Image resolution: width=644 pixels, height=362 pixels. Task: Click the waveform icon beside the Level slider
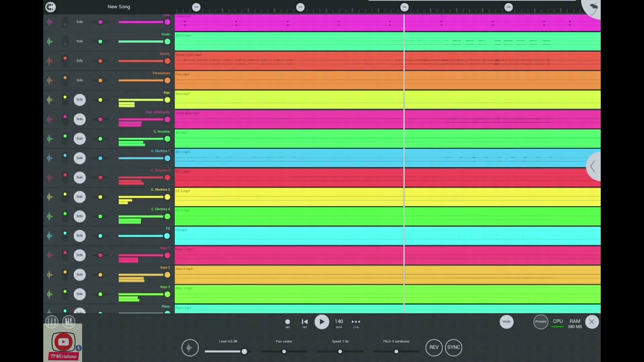tap(190, 347)
